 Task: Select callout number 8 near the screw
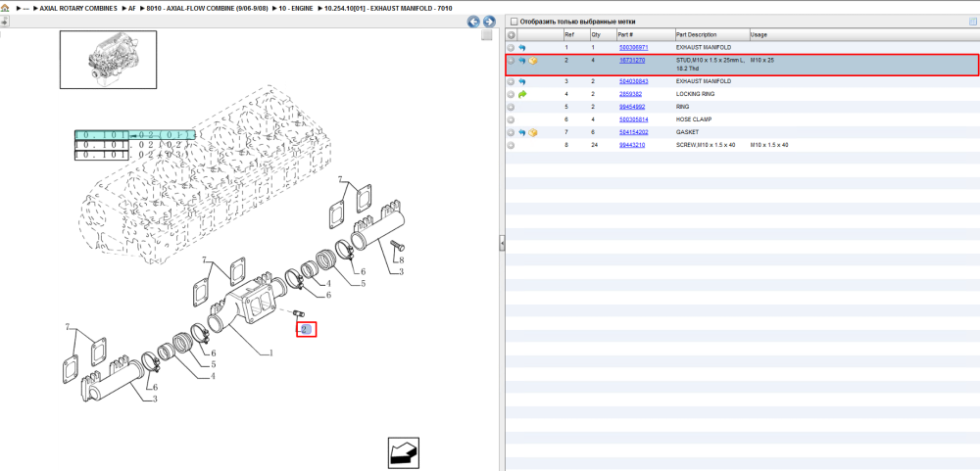401,259
